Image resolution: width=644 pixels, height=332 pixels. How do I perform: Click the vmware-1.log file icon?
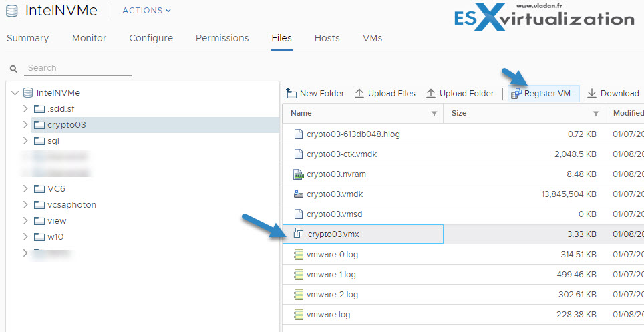[x=299, y=275]
